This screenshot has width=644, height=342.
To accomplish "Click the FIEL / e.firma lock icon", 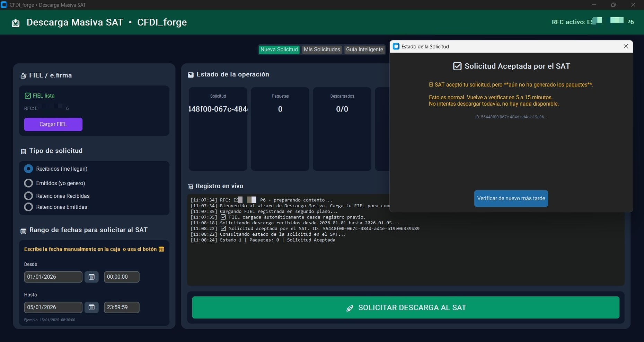I will click(23, 76).
